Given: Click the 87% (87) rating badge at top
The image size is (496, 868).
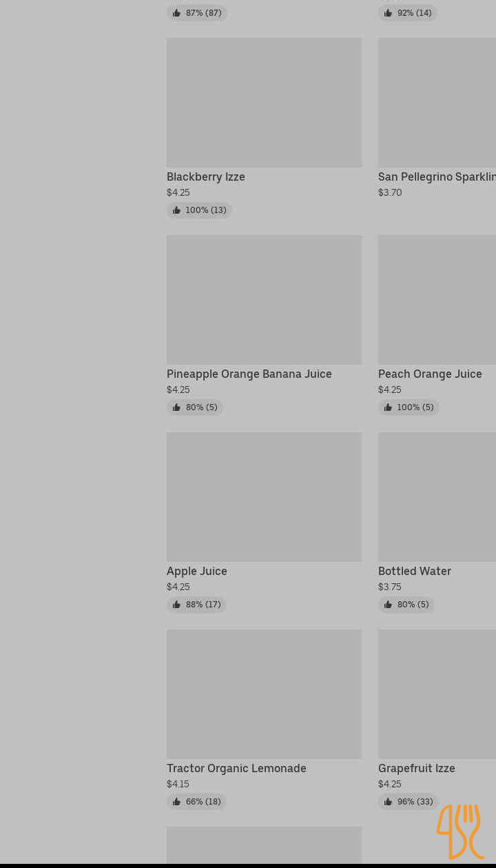Looking at the screenshot, I should [x=197, y=13].
